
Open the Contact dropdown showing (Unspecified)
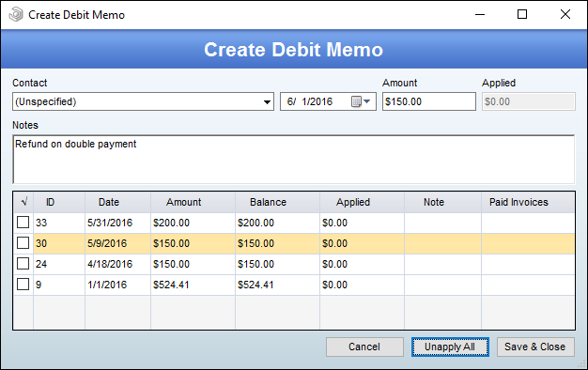coord(144,101)
